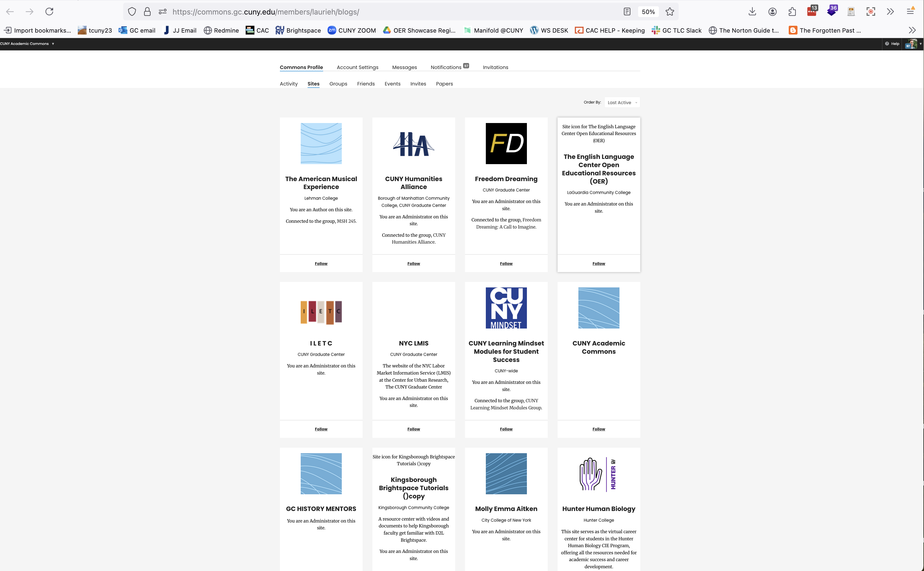Click the site padlock security icon
The image size is (924, 571).
[147, 12]
